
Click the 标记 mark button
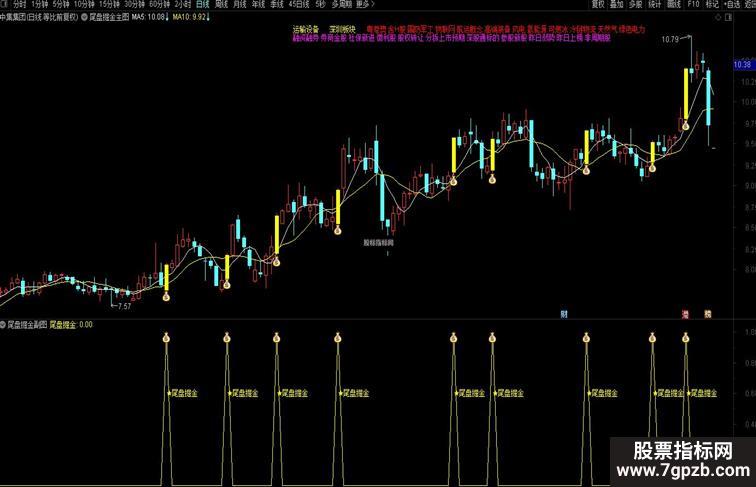[712, 4]
